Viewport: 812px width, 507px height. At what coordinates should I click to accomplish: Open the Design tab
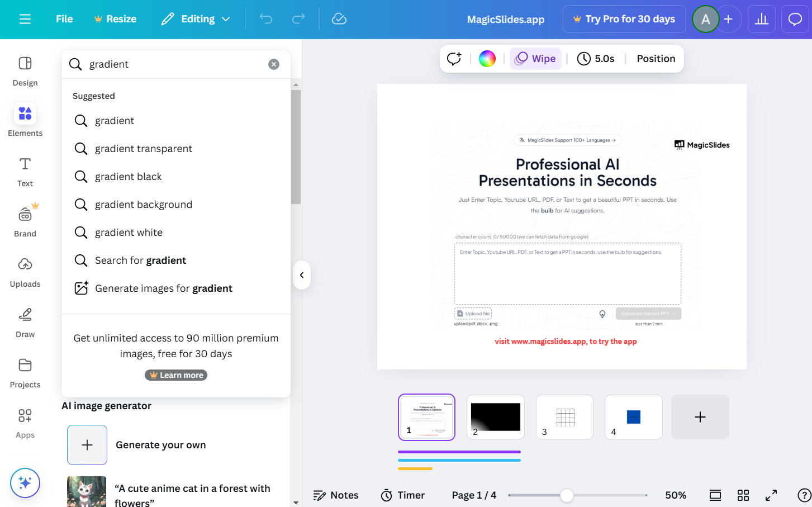point(25,72)
